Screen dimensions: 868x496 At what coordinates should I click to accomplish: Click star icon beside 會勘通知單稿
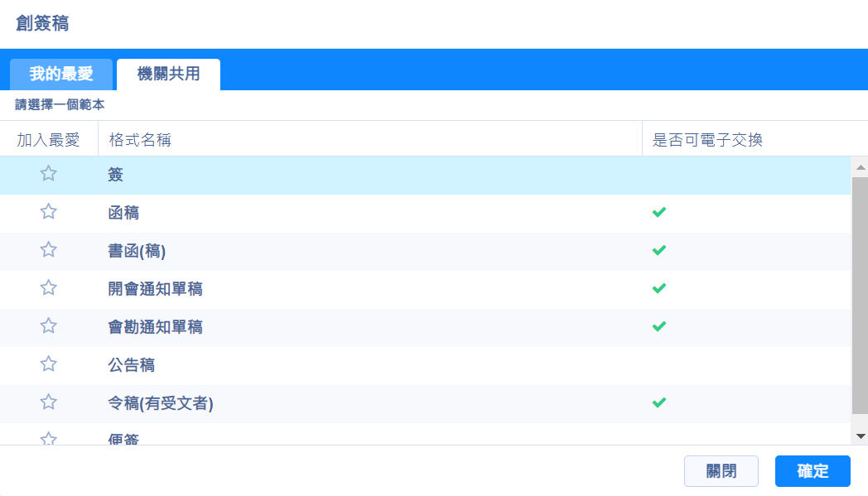point(49,326)
